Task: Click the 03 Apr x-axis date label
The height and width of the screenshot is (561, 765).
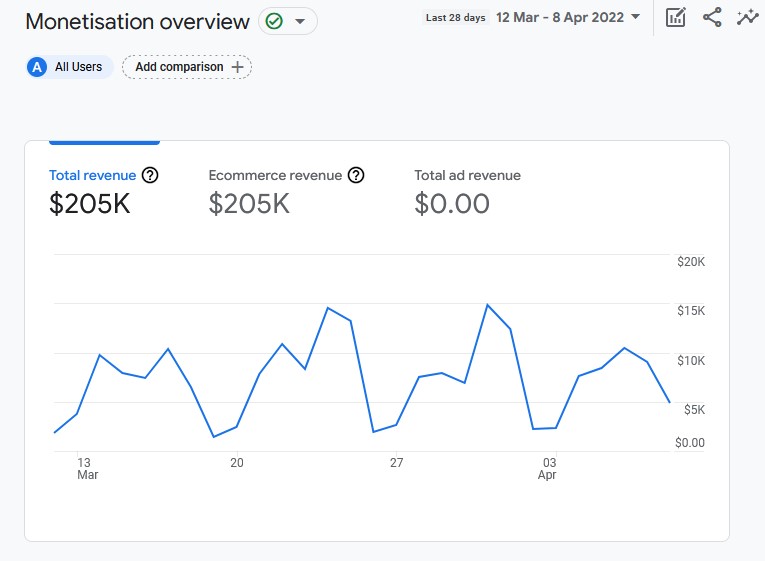Action: tap(547, 468)
